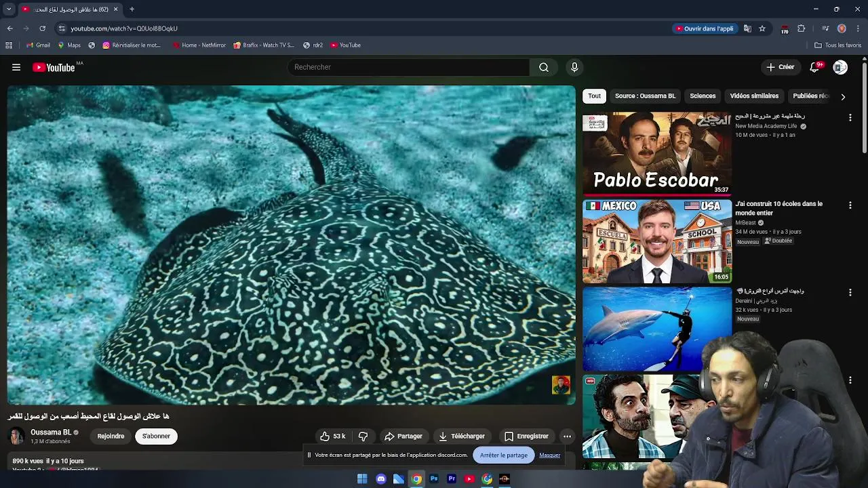Open the Chrome profile avatar
The image size is (868, 488).
pyautogui.click(x=842, y=28)
